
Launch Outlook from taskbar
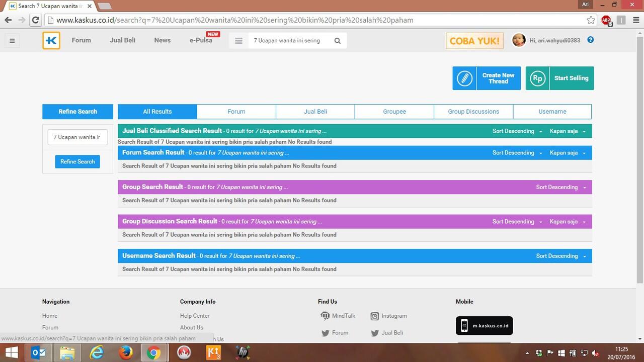point(39,353)
